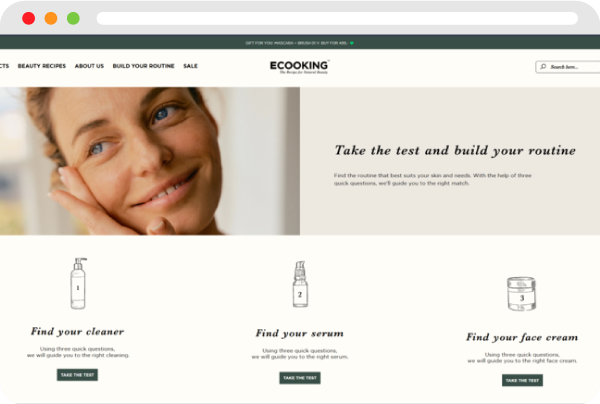The image size is (600, 404).
Task: Click the numbered face cream jar icon
Action: (522, 294)
